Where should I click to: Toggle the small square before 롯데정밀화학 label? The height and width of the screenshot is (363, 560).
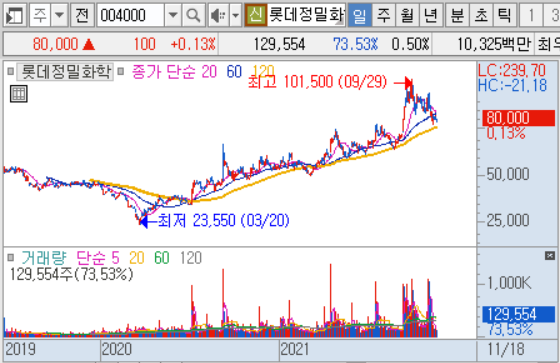coord(10,71)
